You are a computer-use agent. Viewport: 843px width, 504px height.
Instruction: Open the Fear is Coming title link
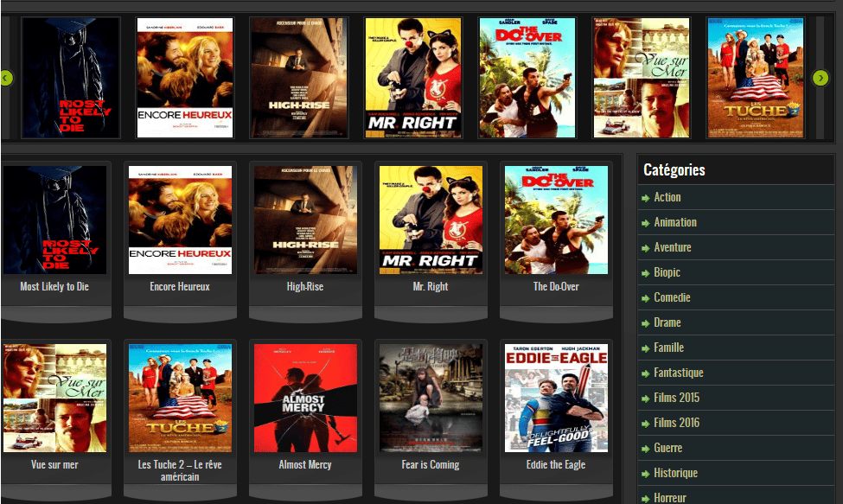point(431,465)
